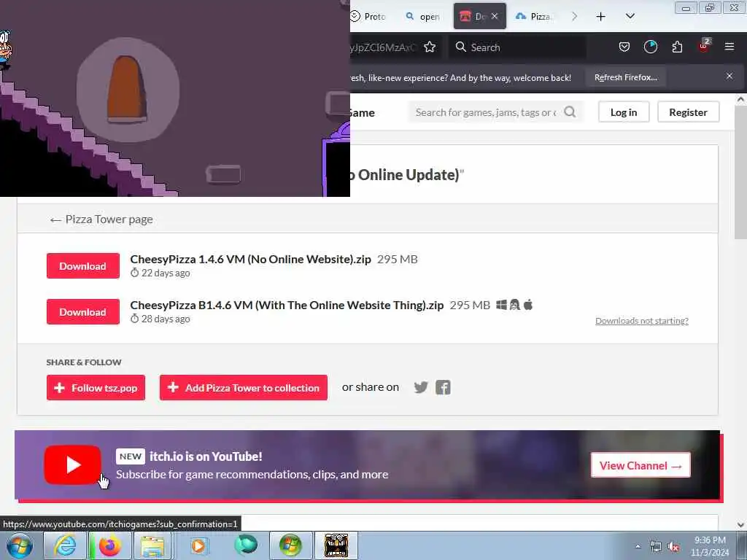Open Windows Explorer folder in taskbar
This screenshot has height=560, width=747.
click(152, 545)
